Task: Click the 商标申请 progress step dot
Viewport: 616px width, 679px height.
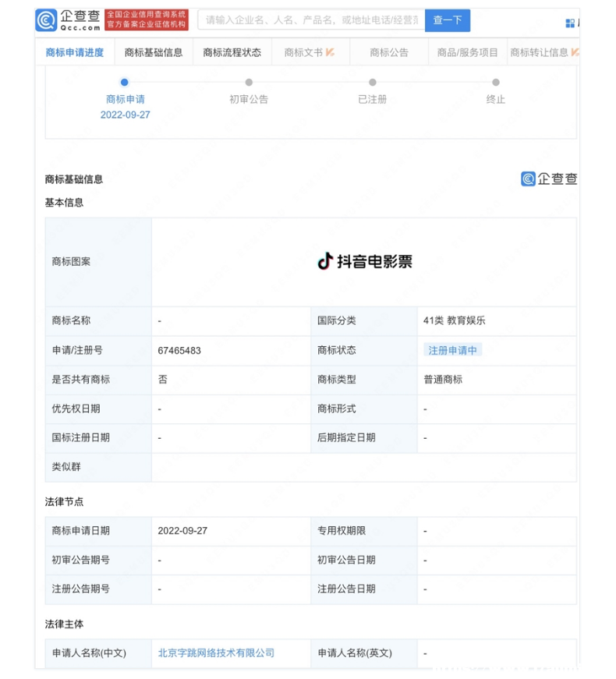Action: pos(124,82)
